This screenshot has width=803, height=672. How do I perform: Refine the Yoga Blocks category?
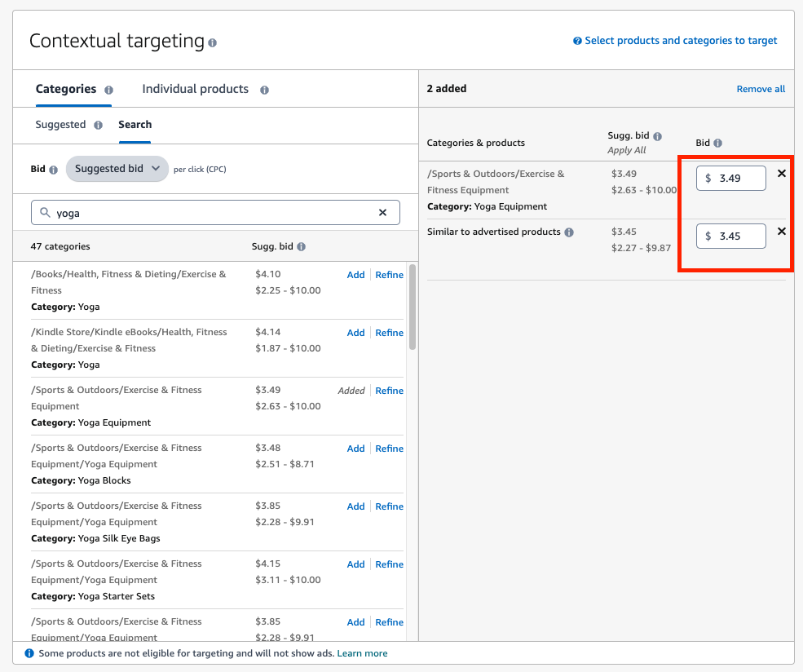pos(389,448)
